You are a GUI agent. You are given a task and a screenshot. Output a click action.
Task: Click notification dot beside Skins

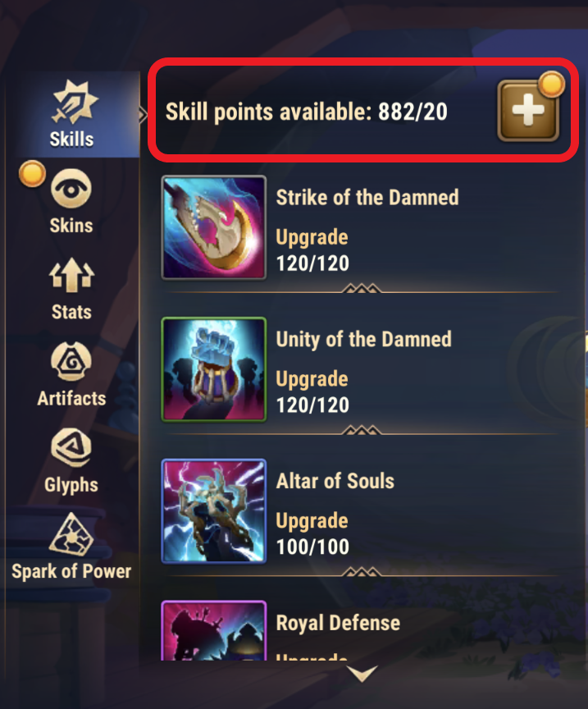[x=32, y=174]
